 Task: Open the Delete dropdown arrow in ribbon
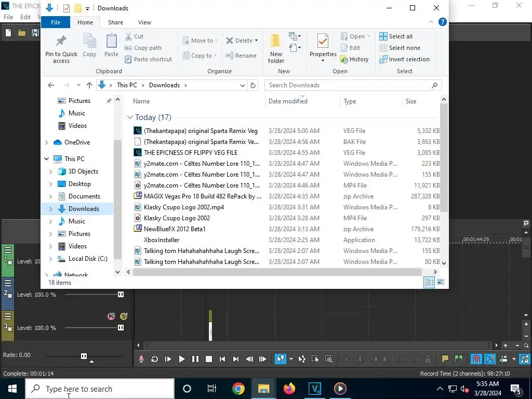257,41
